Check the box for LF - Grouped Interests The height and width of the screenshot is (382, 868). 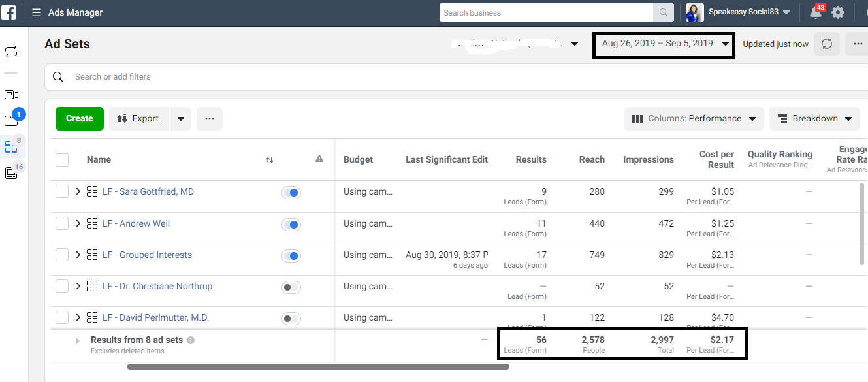pyautogui.click(x=62, y=255)
